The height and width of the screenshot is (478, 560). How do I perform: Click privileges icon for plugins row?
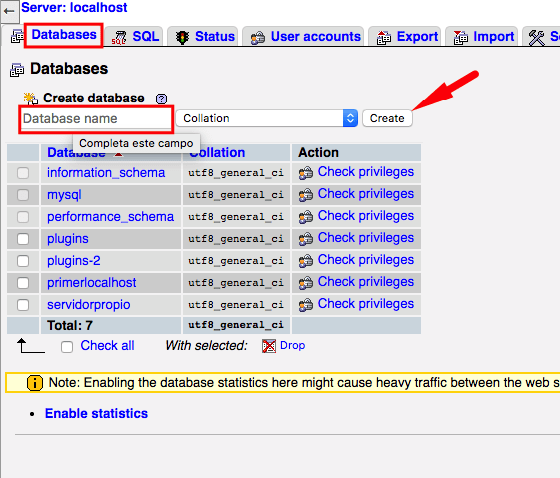coord(306,239)
